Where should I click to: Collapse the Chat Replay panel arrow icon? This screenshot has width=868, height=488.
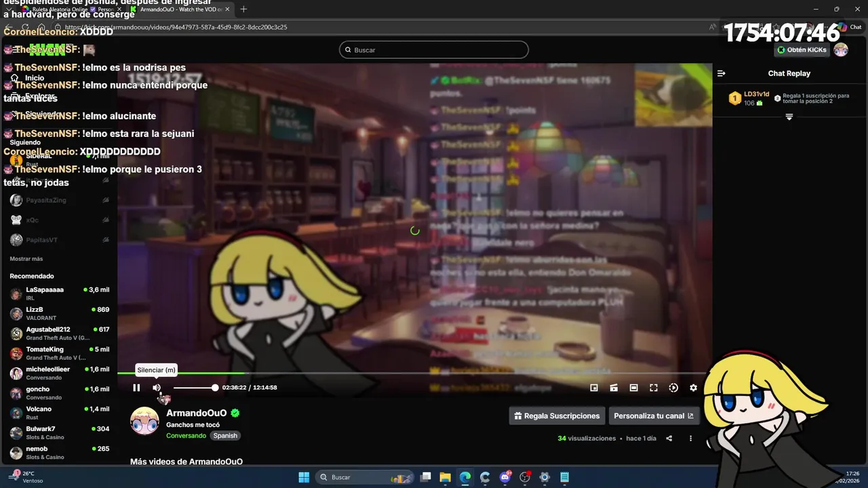tap(722, 73)
